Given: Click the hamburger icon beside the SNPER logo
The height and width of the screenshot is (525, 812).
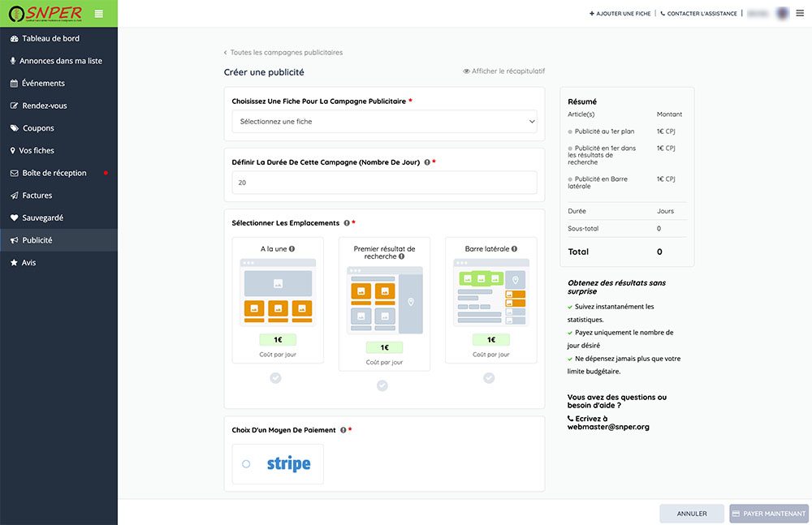Looking at the screenshot, I should click(x=98, y=14).
